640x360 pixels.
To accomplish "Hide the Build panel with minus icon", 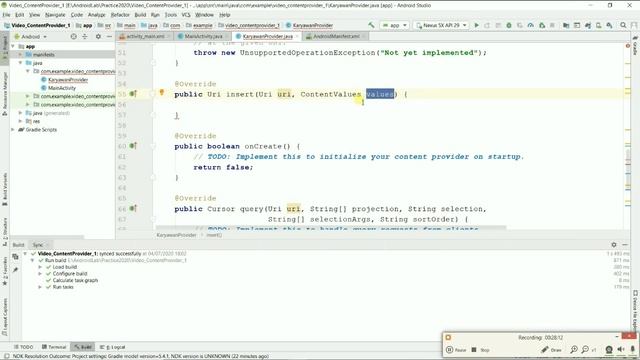I will pos(625,244).
